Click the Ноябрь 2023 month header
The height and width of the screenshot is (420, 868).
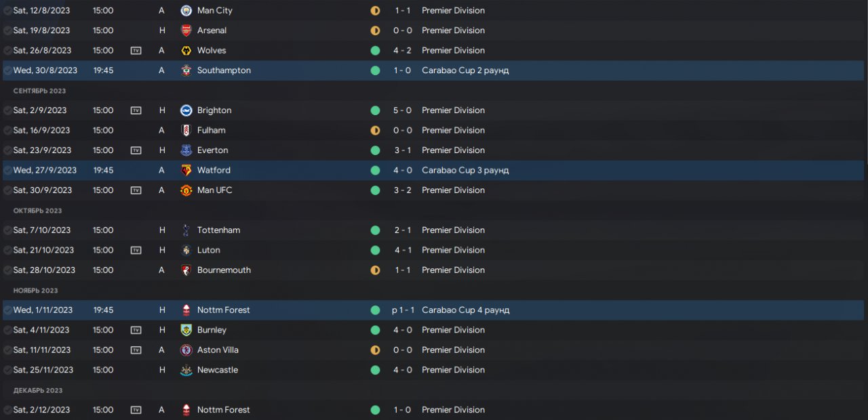[35, 291]
